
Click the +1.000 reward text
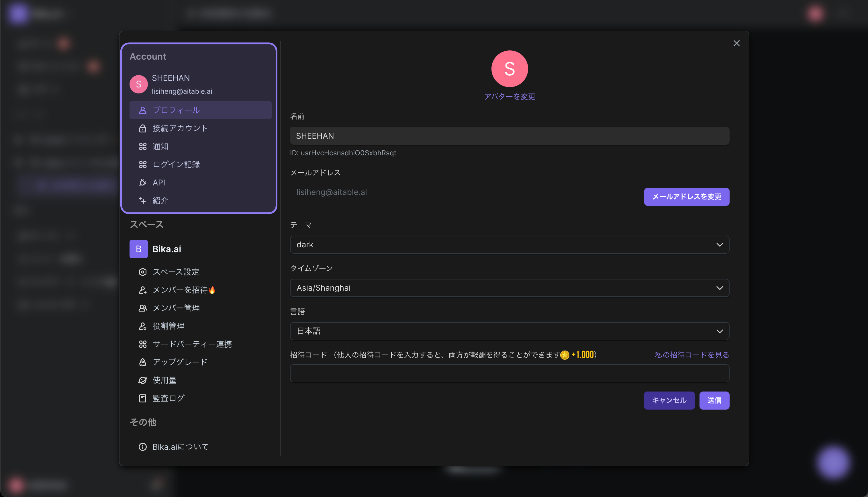pyautogui.click(x=582, y=355)
